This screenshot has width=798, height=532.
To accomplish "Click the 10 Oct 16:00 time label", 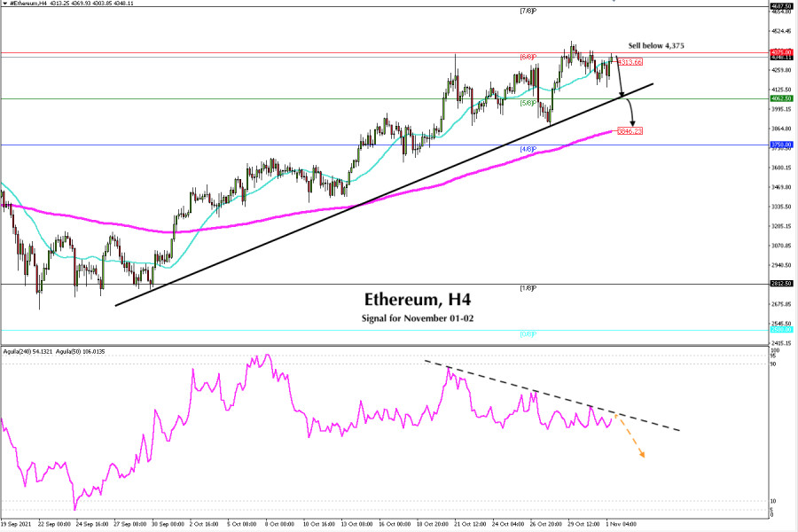I will click(x=318, y=524).
